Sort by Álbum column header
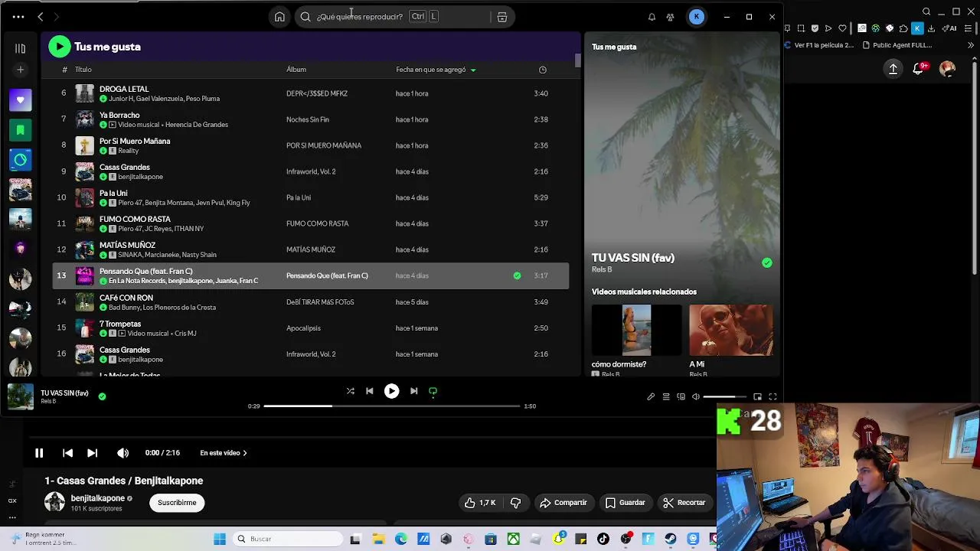Screen dimensions: 980x551 (x=296, y=70)
